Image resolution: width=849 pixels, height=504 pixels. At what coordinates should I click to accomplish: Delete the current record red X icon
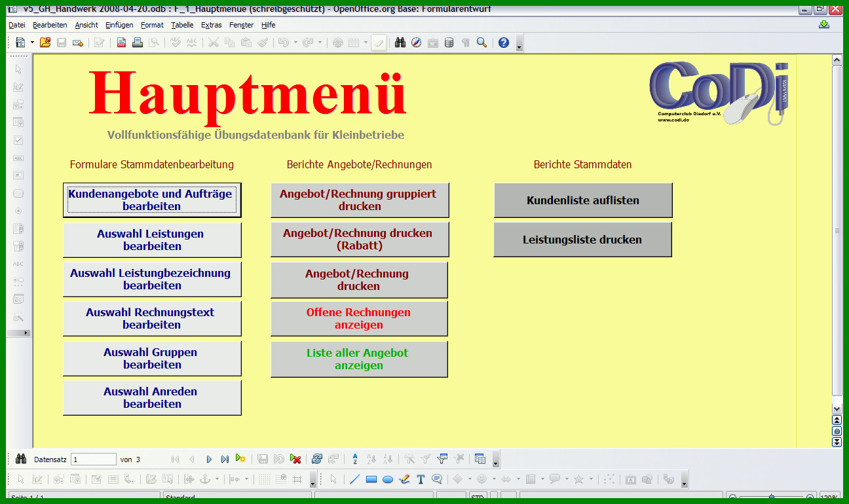click(295, 459)
